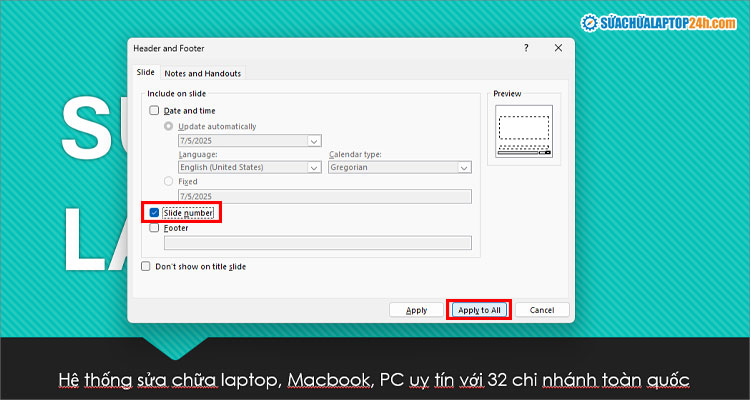Click the Preview label
The width and height of the screenshot is (750, 400).
point(507,94)
